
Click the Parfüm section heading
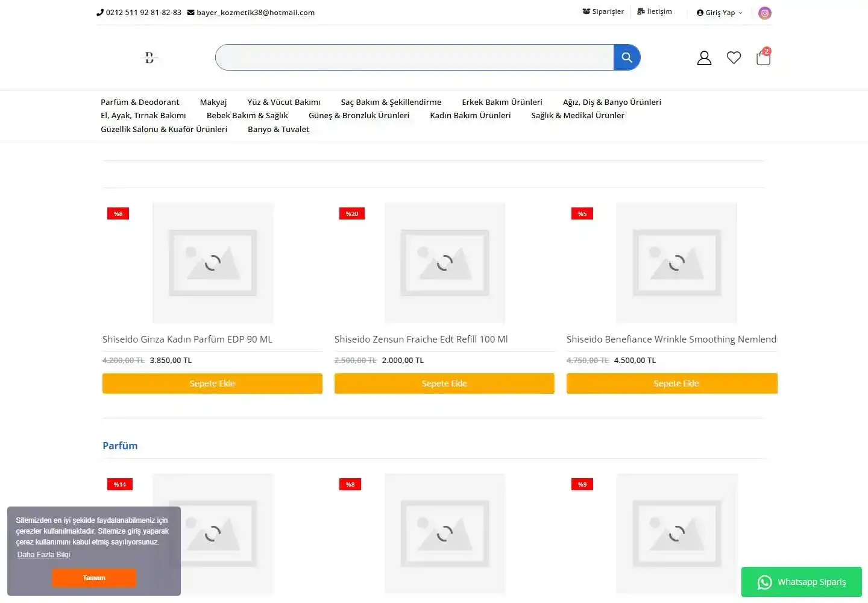pos(120,446)
